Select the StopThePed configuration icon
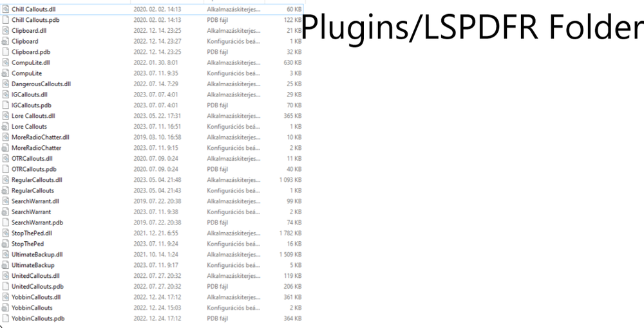The height and width of the screenshot is (328, 644). (5, 244)
